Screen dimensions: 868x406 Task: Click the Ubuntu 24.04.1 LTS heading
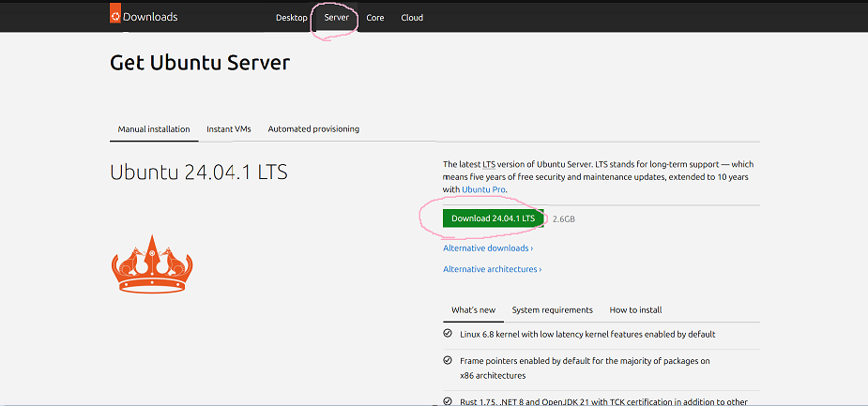(x=199, y=172)
